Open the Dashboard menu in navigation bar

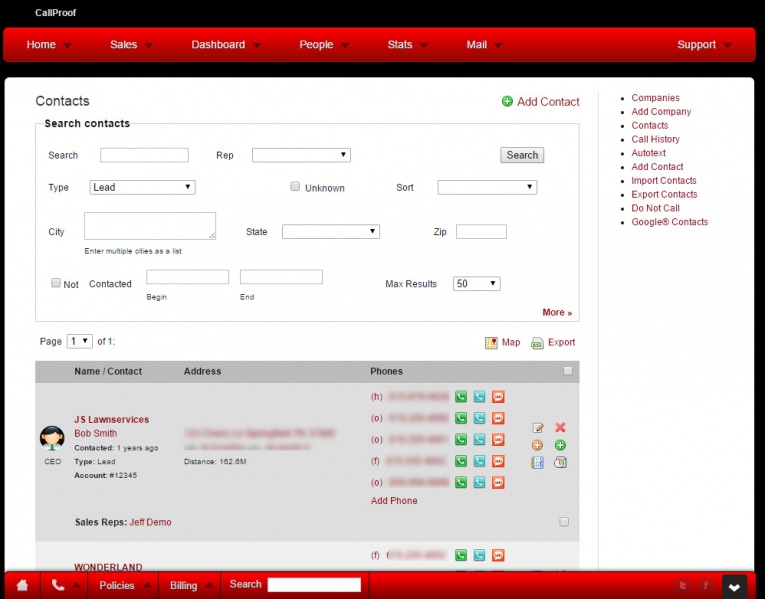tap(225, 45)
